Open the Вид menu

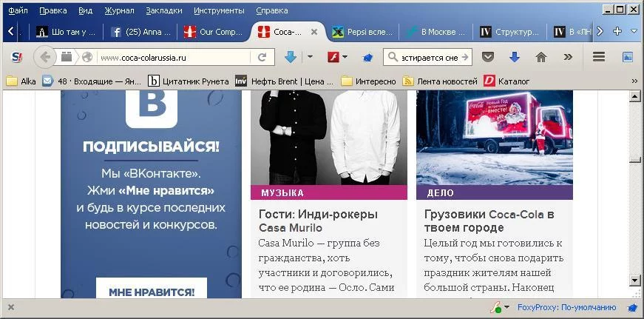(86, 10)
